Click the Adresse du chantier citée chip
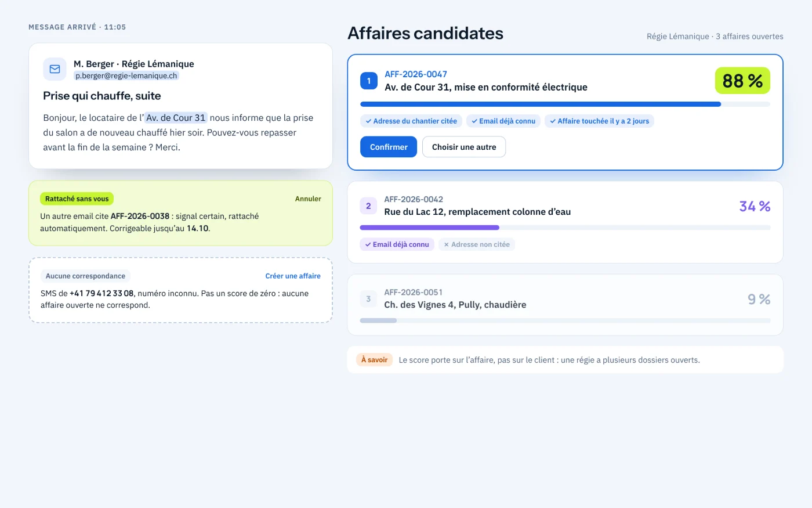 click(x=411, y=121)
